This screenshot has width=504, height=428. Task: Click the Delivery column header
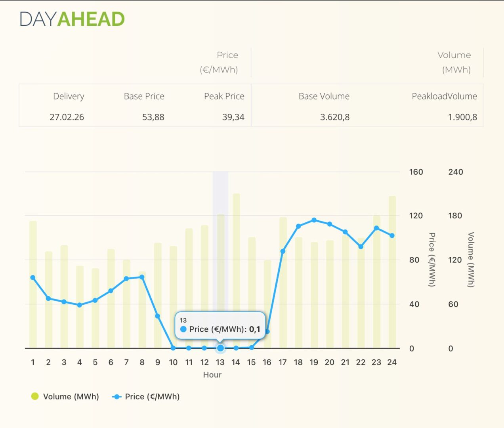[69, 96]
